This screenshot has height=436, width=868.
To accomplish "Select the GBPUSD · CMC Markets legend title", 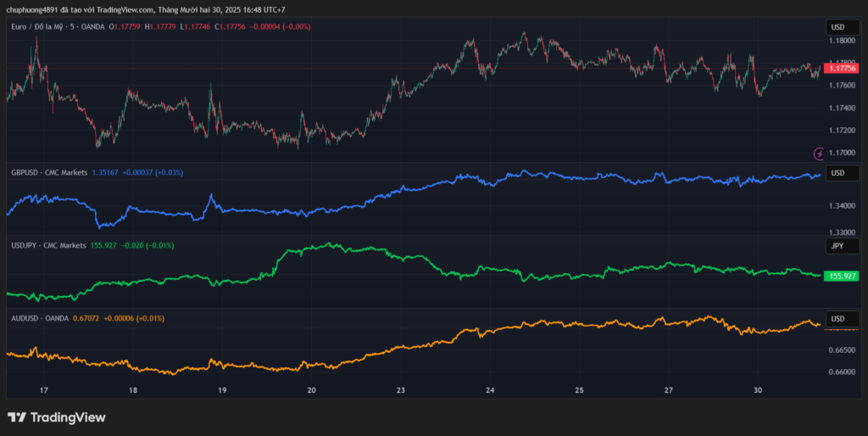I will [x=49, y=172].
